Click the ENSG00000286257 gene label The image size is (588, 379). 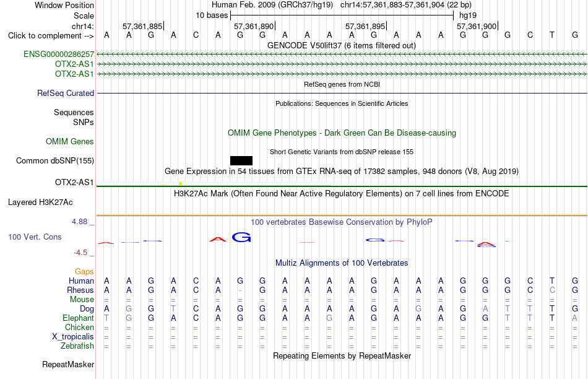click(x=59, y=54)
